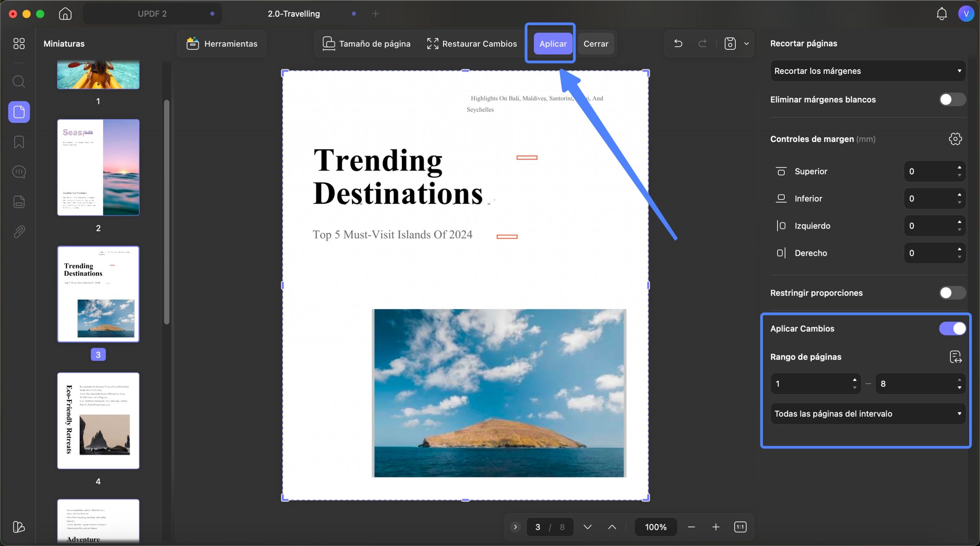The height and width of the screenshot is (546, 980).
Task: Click the page range end field
Action: (920, 384)
